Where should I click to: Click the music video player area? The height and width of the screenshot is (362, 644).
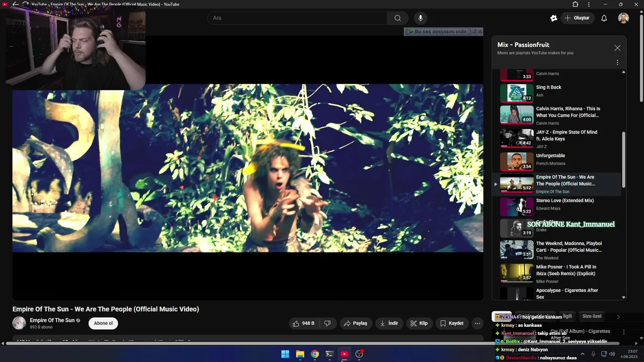[x=248, y=168]
